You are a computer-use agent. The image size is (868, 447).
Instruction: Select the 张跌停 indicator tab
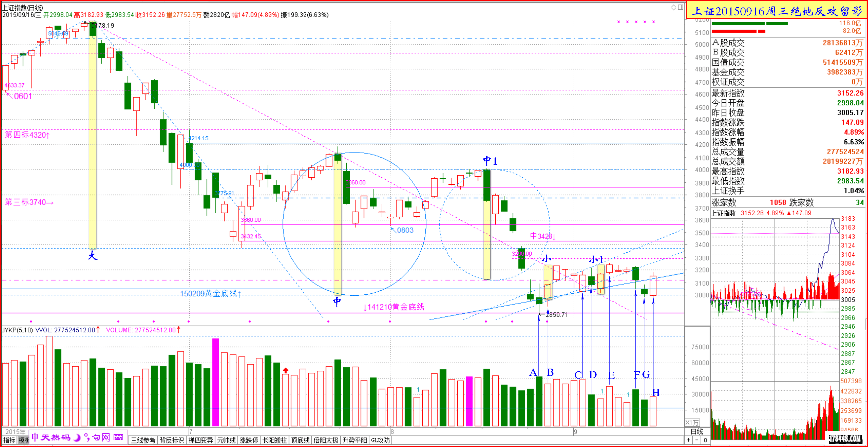pos(249,440)
